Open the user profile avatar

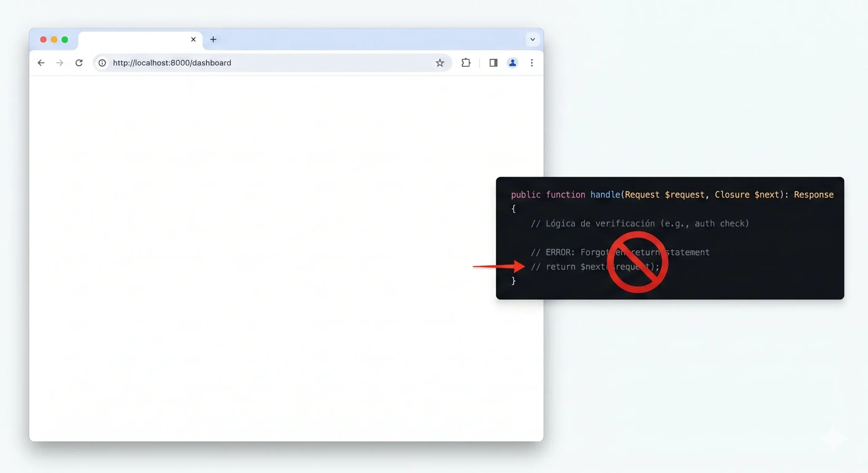(x=512, y=63)
